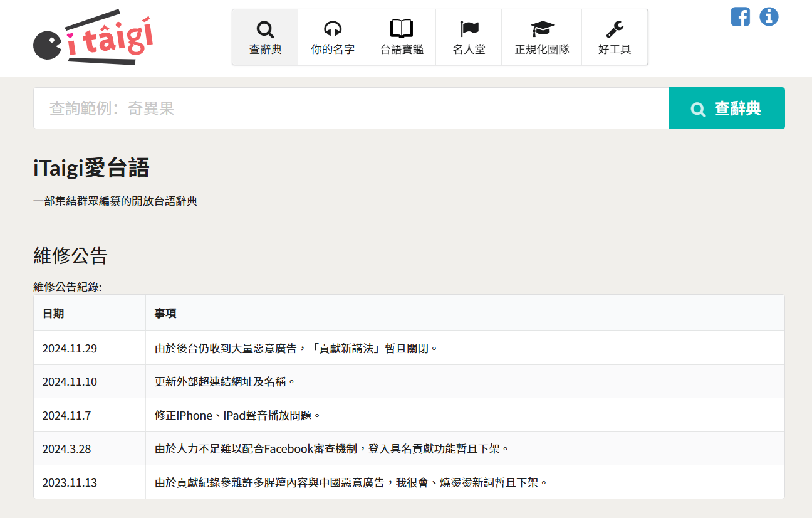Screen dimensions: 812x518
Task: Focus the search field with placeholder 奇異果
Action: (351, 108)
